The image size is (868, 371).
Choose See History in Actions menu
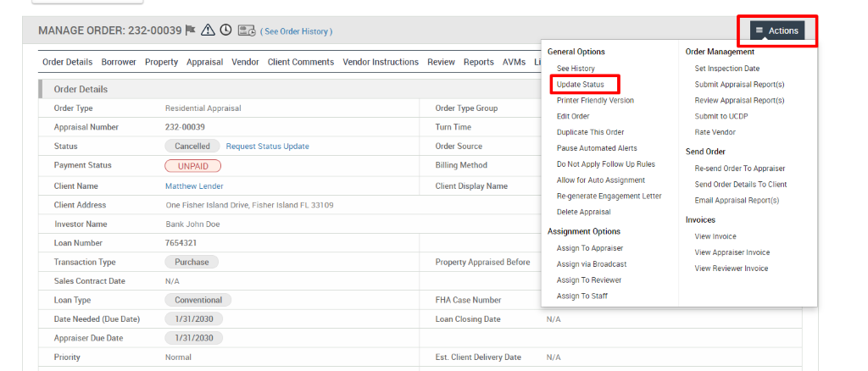[x=576, y=69]
